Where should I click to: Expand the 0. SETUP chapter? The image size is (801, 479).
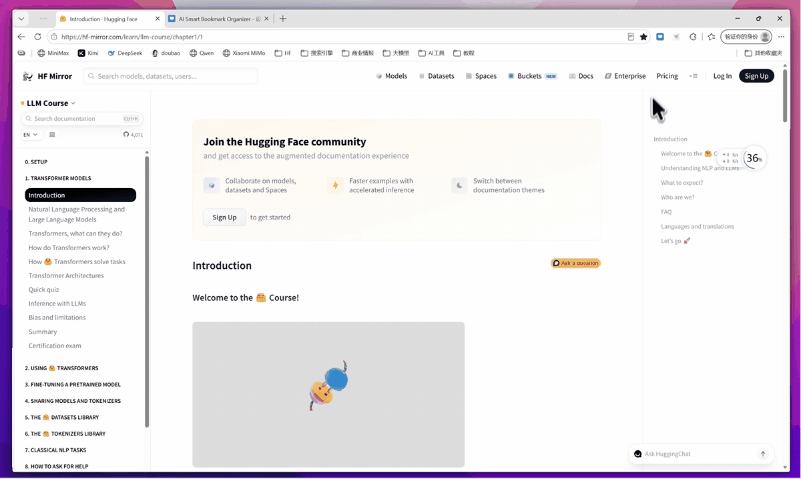tap(36, 162)
